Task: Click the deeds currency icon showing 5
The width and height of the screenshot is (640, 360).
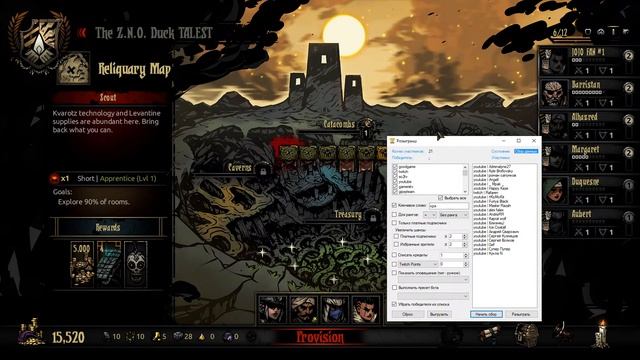Action: [x=156, y=336]
